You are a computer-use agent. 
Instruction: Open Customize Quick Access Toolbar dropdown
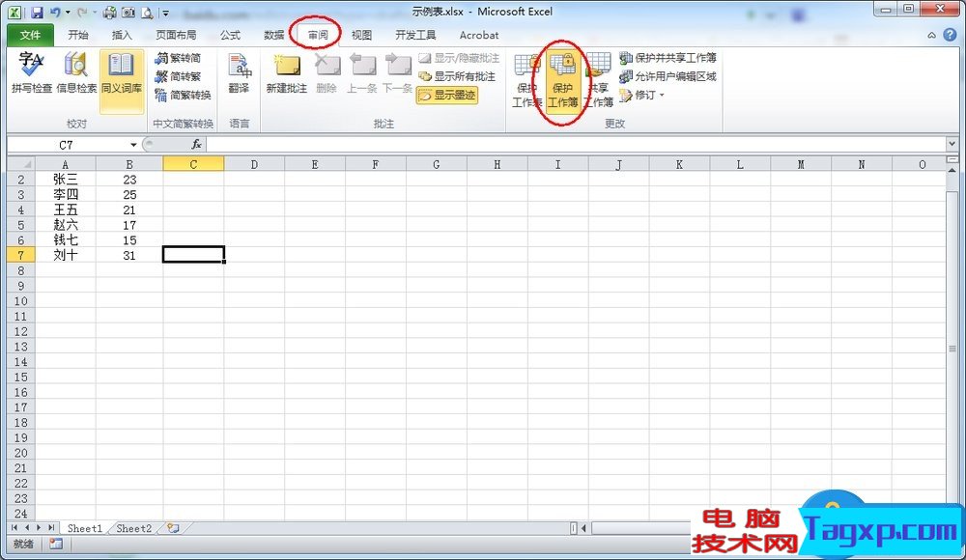point(165,13)
